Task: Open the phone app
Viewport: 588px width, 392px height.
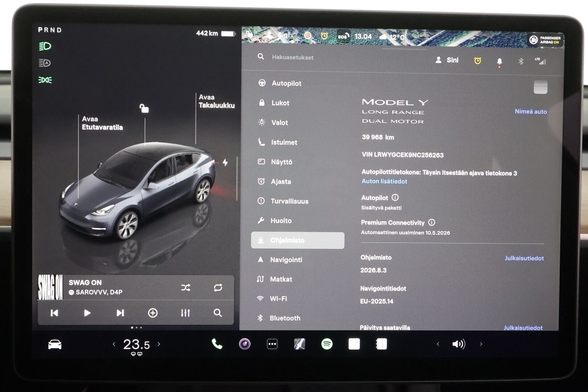Action: 217,344
